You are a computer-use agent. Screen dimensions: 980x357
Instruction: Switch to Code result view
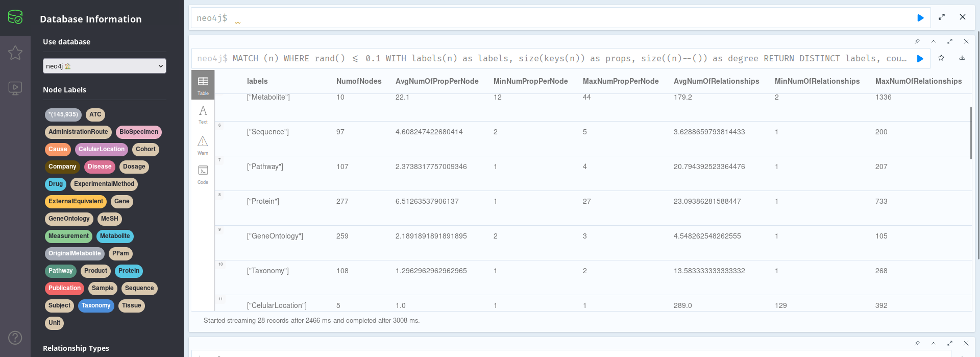point(203,174)
